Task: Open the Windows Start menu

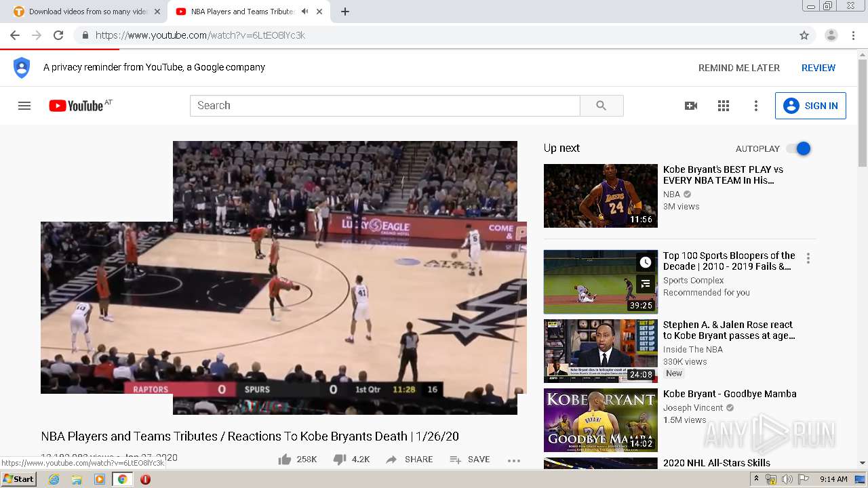Action: (x=18, y=479)
